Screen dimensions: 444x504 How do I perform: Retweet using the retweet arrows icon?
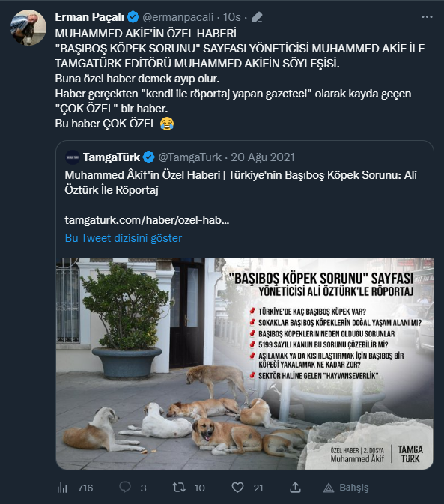179,488
